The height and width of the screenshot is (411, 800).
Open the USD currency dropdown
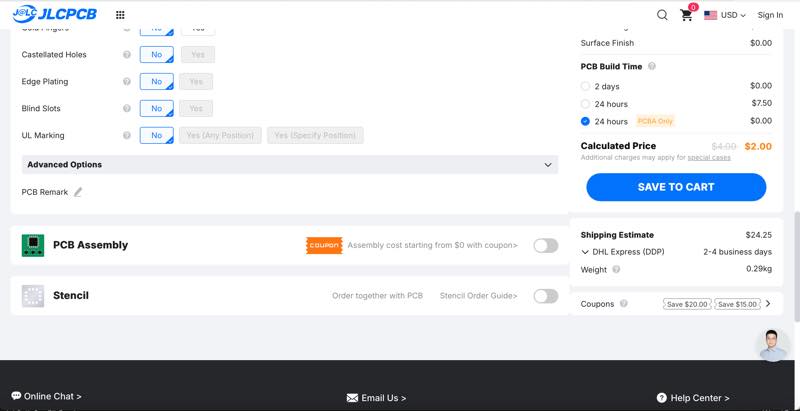pyautogui.click(x=733, y=15)
